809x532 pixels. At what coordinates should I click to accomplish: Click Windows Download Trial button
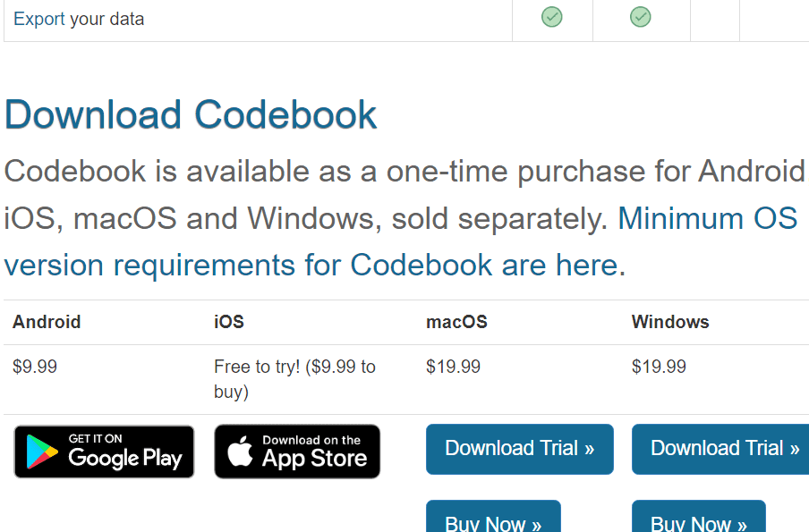click(720, 449)
